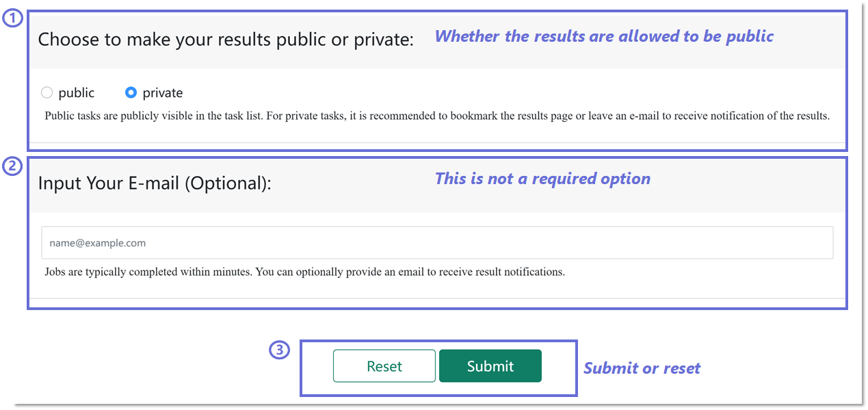The height and width of the screenshot is (410, 868).
Task: Click sentence 'Jobs are typically completed within minutes'
Action: (x=148, y=272)
